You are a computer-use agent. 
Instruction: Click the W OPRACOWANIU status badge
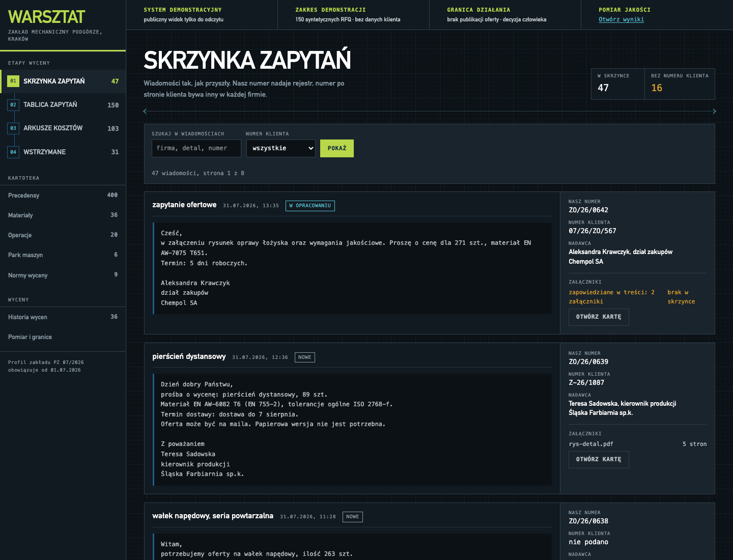pyautogui.click(x=310, y=206)
